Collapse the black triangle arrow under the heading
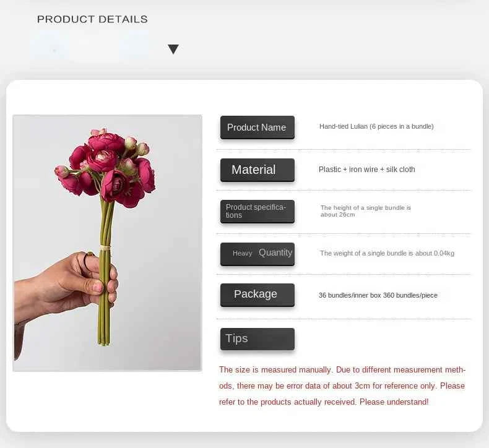Viewport: 489px width, 448px height. click(173, 50)
